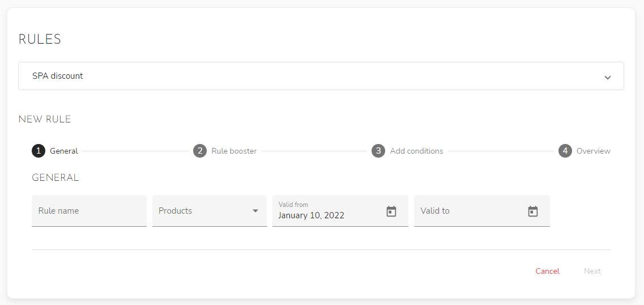Screen dimensions: 644x305
Task: Click the January 10, 2022 date text
Action: tap(312, 215)
